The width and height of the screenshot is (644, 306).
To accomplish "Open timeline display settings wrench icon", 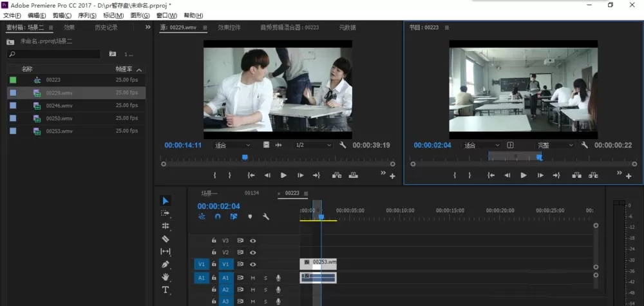I will coord(266,216).
